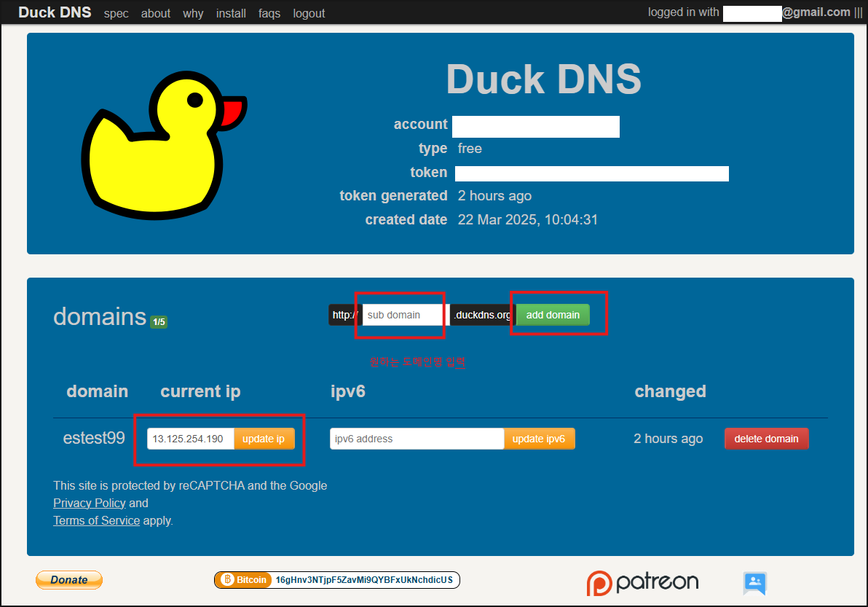Click the chat support icon bottom right
Viewport: 868px width, 607px height.
click(754, 584)
